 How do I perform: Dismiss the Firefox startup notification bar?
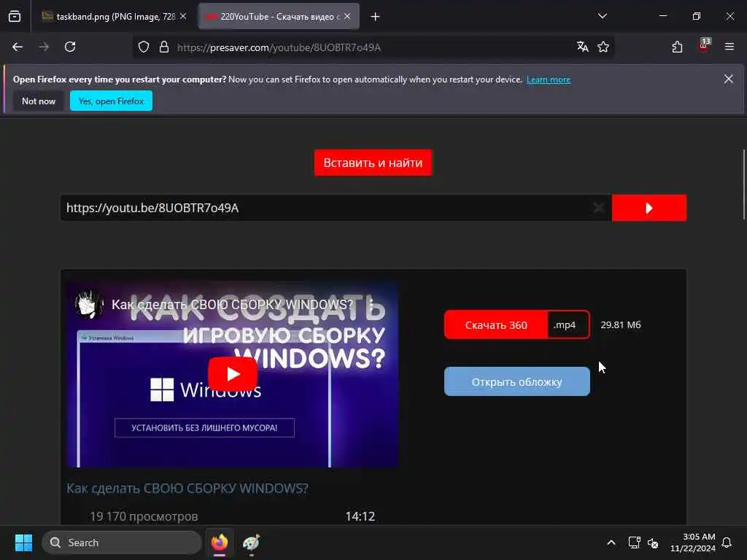point(729,79)
